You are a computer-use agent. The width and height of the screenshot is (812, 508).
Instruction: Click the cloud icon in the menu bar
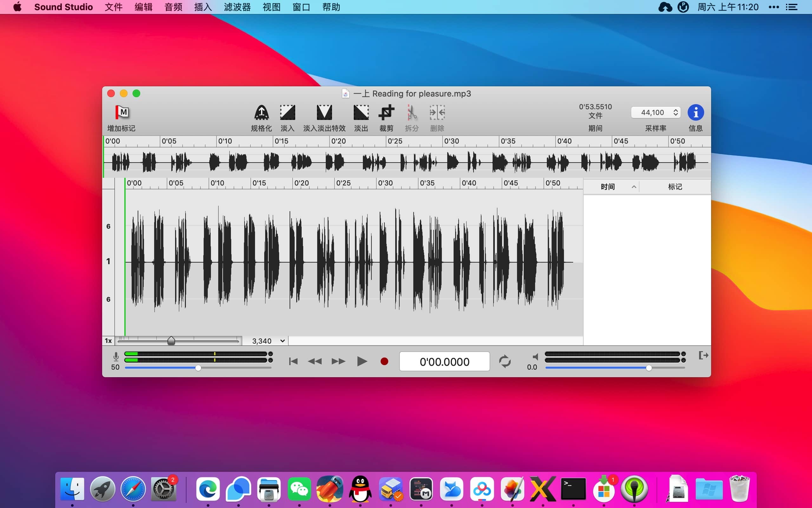tap(665, 7)
